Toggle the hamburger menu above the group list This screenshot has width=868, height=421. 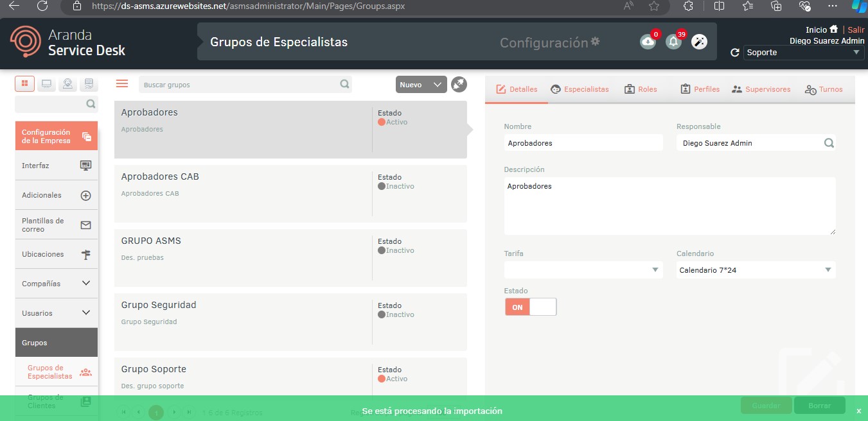[x=122, y=83]
